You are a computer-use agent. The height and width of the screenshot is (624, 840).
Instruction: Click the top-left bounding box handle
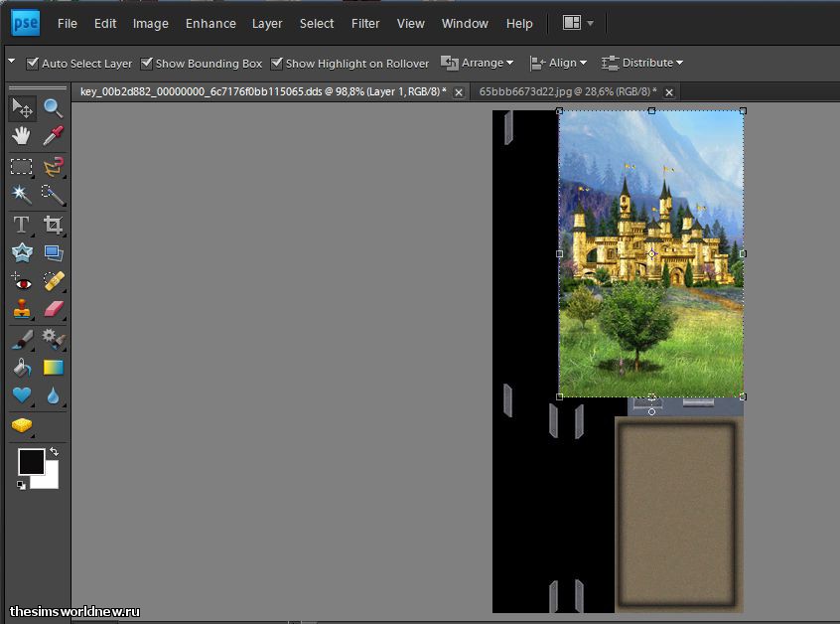(559, 111)
